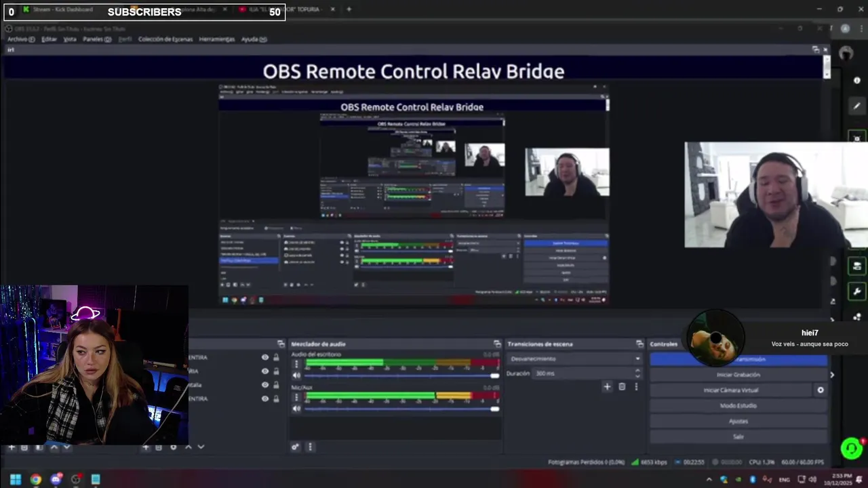Toggle visibility of the 'talla' source
This screenshot has height=488, width=868.
coord(265,385)
